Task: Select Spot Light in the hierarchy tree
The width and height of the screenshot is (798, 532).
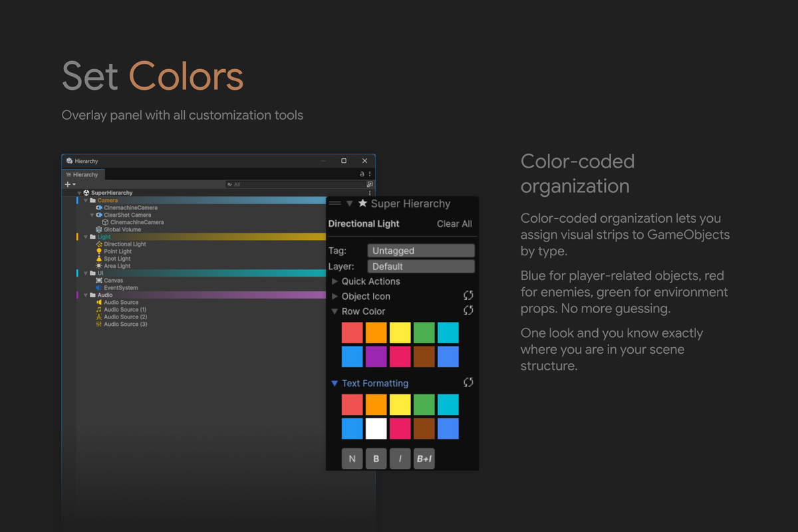Action: pos(117,259)
